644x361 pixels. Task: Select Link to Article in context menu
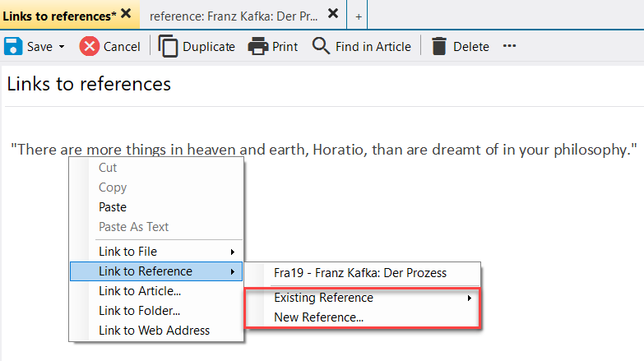pos(140,291)
